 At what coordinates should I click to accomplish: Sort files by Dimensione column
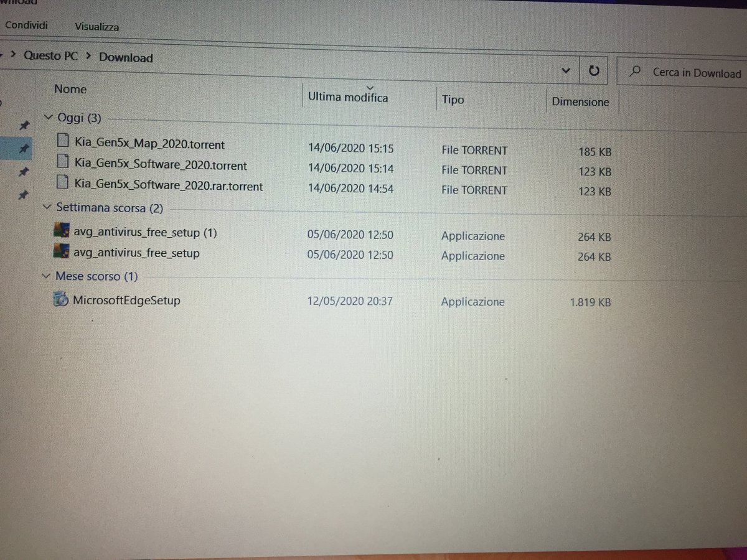tap(580, 101)
